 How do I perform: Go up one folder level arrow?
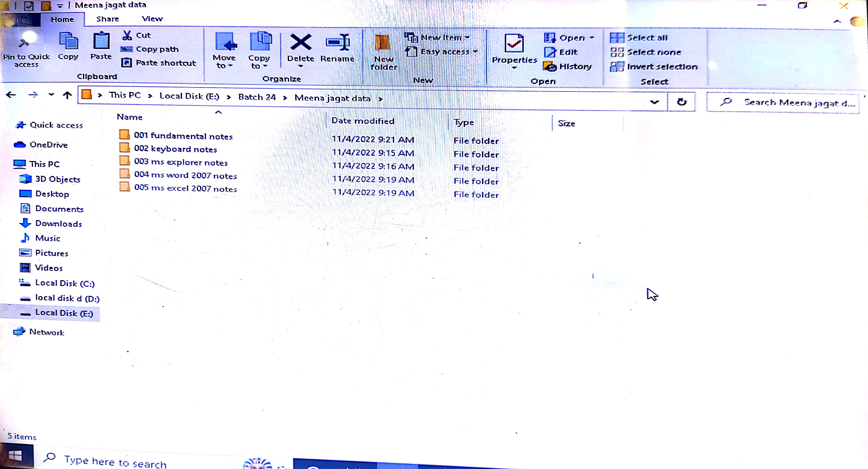67,95
